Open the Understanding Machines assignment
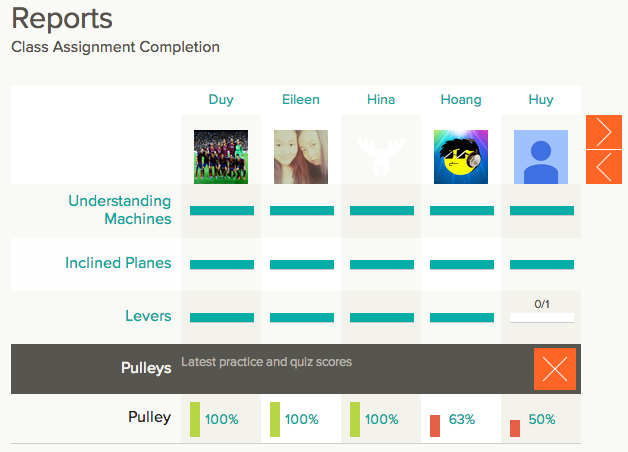Image resolution: width=628 pixels, height=452 pixels. point(120,210)
